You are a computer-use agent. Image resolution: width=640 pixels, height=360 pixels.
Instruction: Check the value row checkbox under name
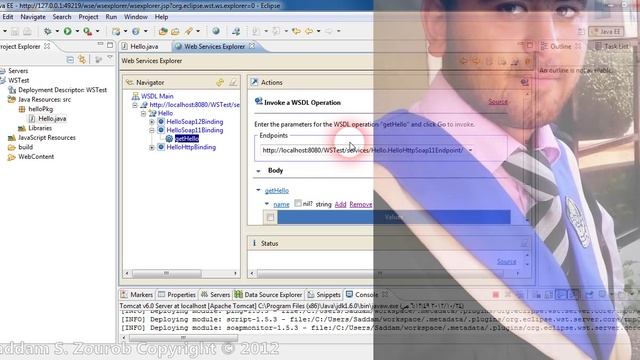click(x=270, y=218)
